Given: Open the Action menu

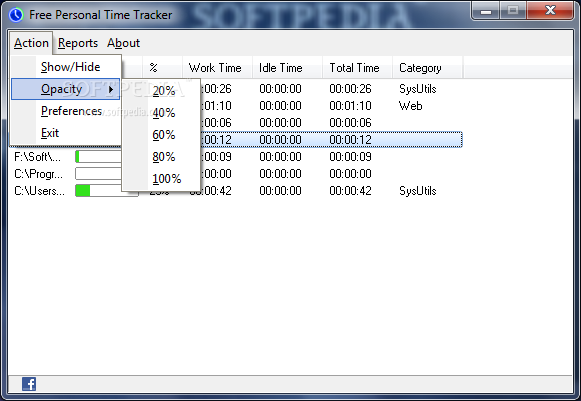Looking at the screenshot, I should pyautogui.click(x=31, y=43).
